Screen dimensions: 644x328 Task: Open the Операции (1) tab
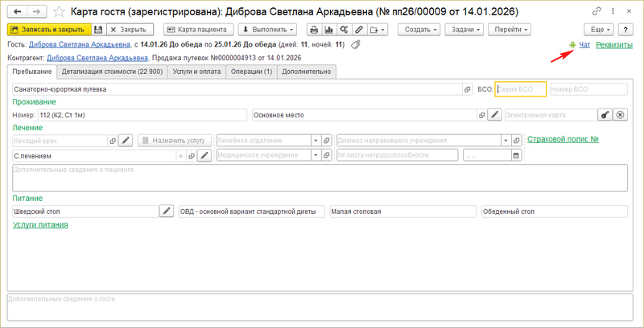point(251,72)
